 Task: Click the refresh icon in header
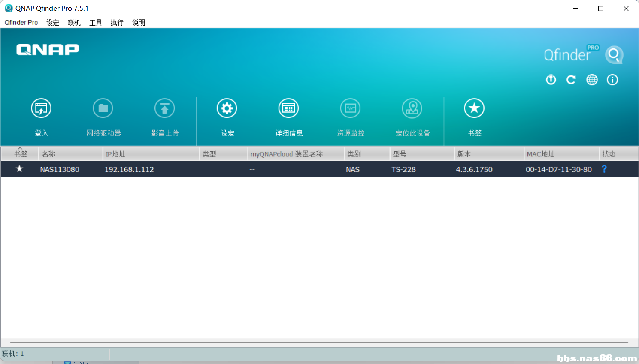[571, 80]
